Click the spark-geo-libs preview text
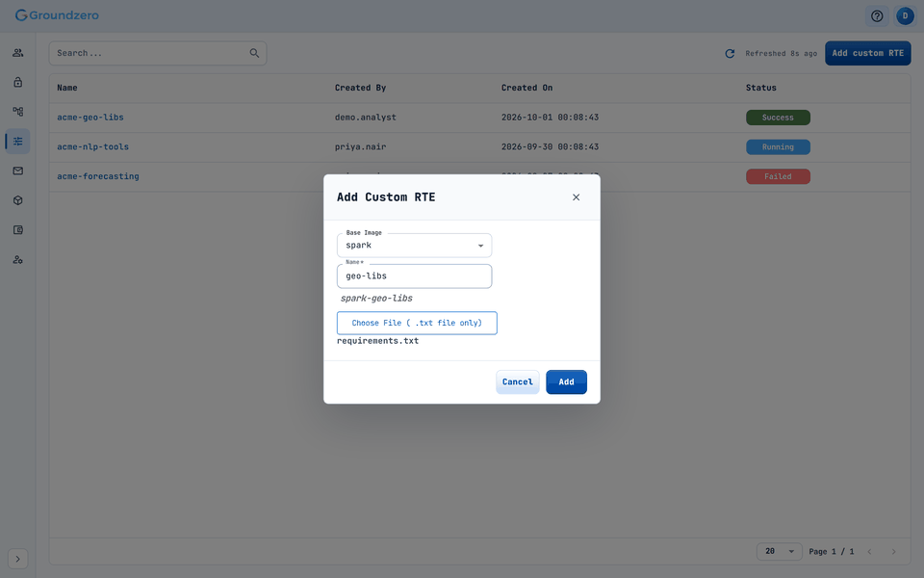 click(376, 298)
